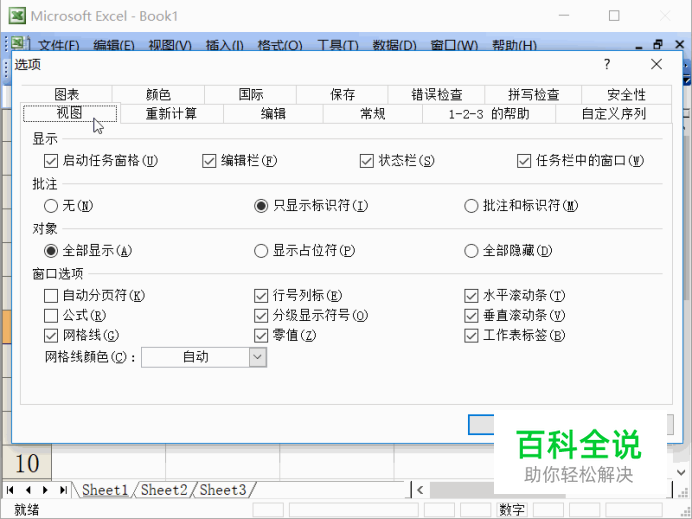692x519 pixels.
Task: Open the 编辑(E) menu
Action: click(114, 45)
